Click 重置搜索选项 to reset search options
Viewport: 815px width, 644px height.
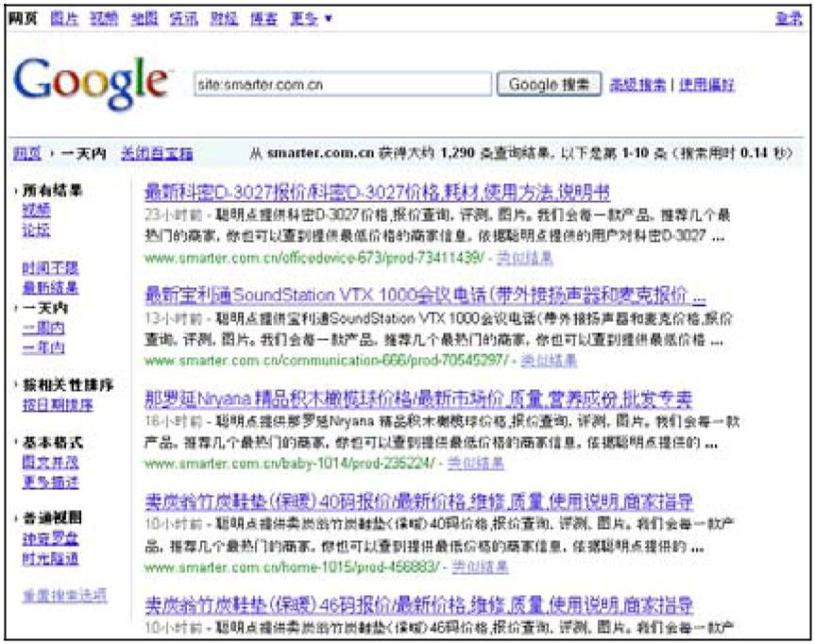(x=65, y=596)
